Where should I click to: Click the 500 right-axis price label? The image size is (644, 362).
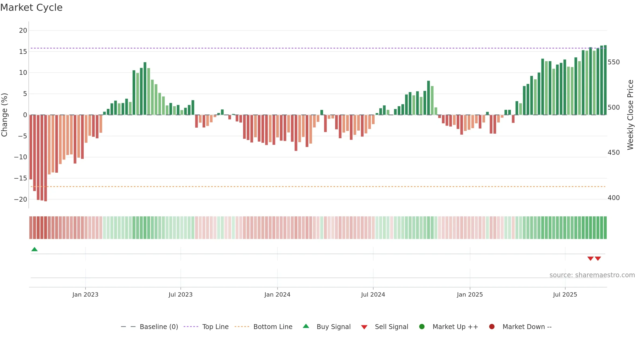coord(614,108)
